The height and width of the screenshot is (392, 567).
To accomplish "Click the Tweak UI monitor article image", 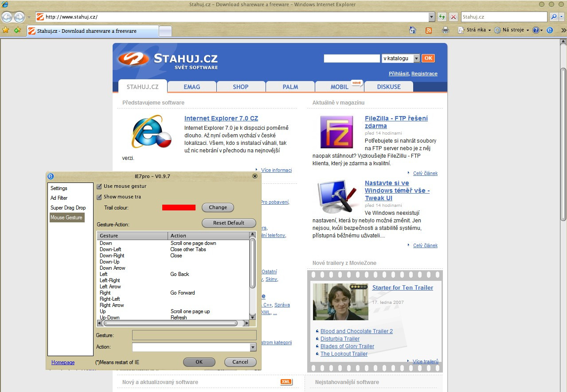I will coord(337,198).
